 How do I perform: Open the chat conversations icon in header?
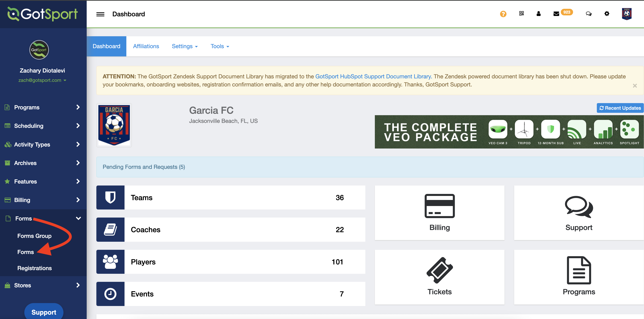(x=588, y=14)
